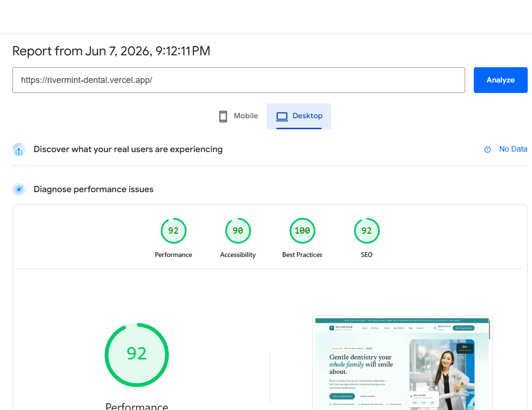Image resolution: width=532 pixels, height=410 pixels.
Task: Click the blue Analyze button
Action: (x=501, y=80)
